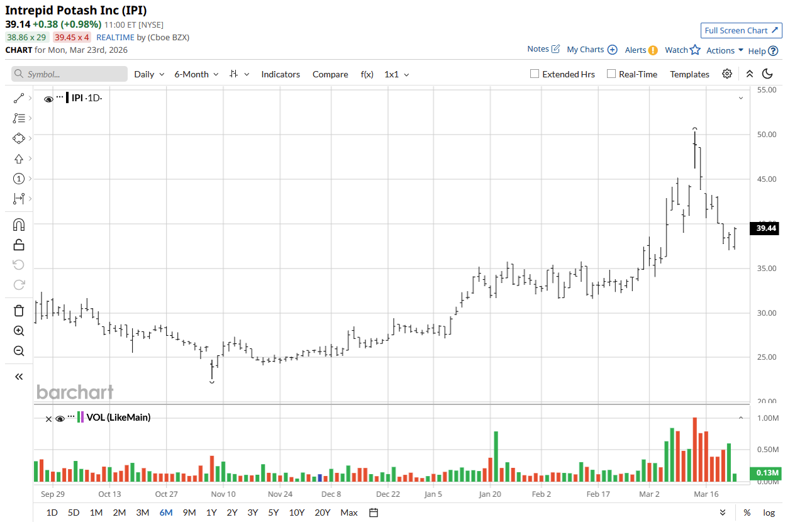
Task: Select the Max range tab
Action: click(349, 513)
